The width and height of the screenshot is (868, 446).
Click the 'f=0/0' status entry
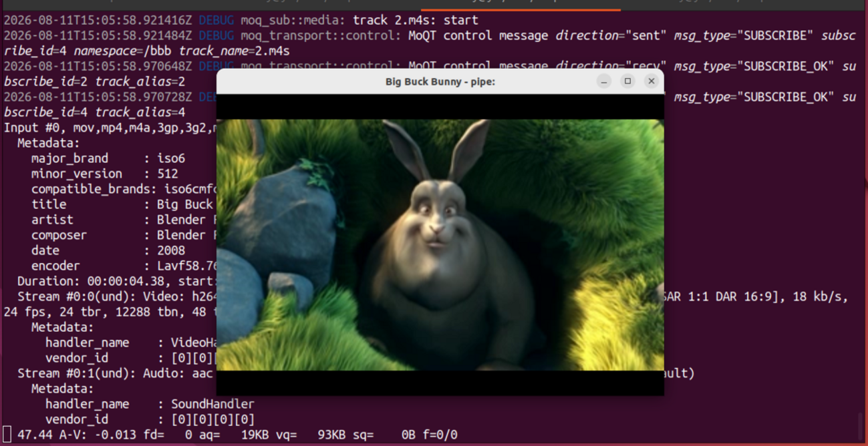[x=440, y=435]
